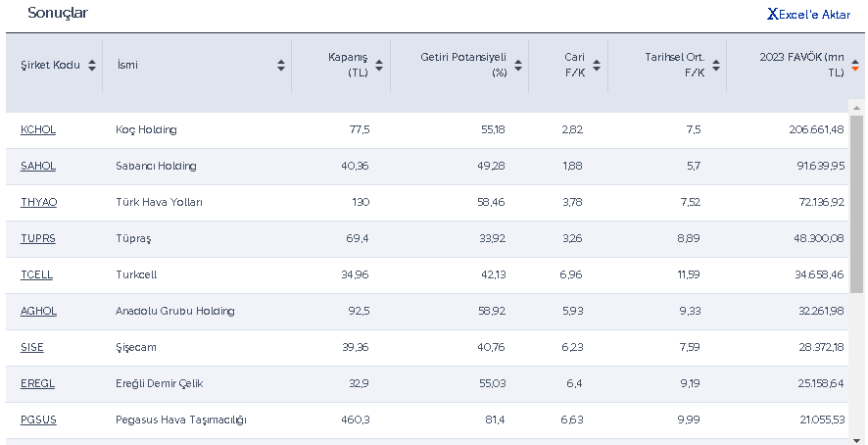Click the EREGL stock code
868x445 pixels.
37,383
